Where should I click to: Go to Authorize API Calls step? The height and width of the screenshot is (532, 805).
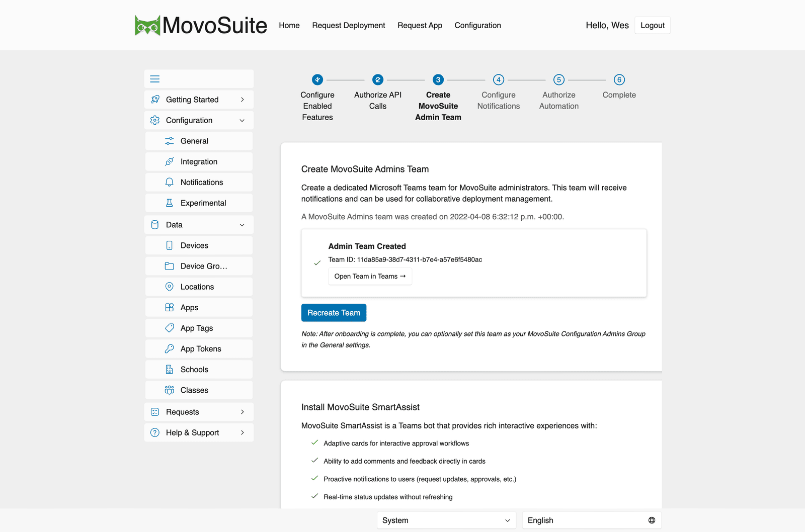click(378, 101)
